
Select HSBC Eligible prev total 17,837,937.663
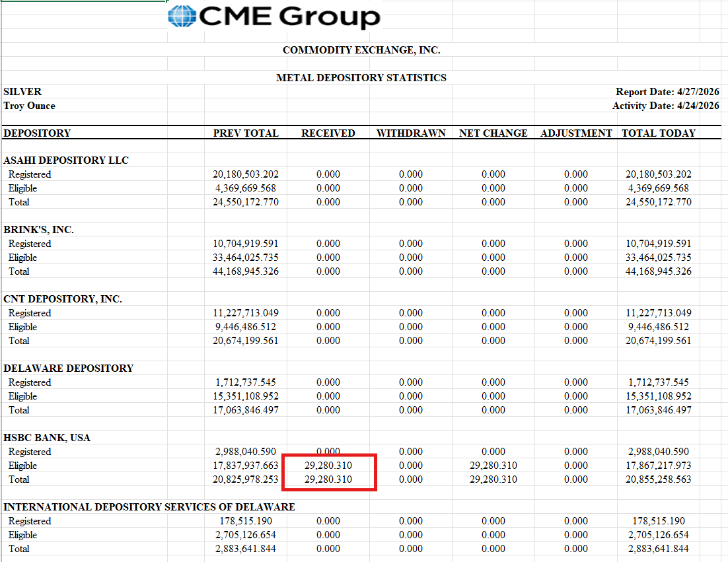[x=246, y=466]
